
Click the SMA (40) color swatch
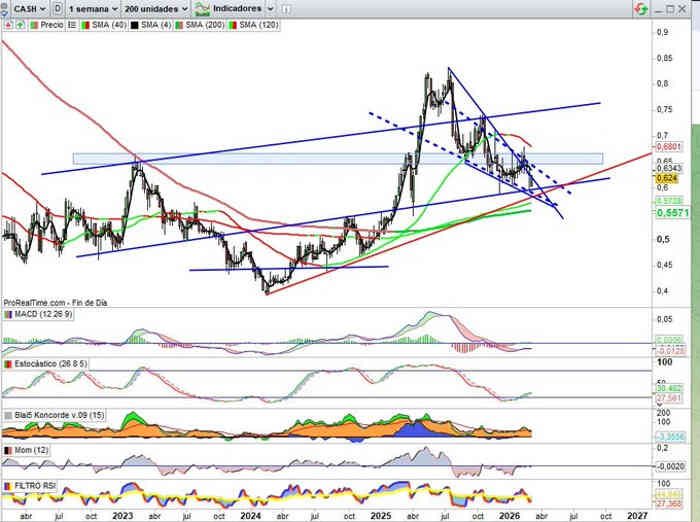point(85,23)
